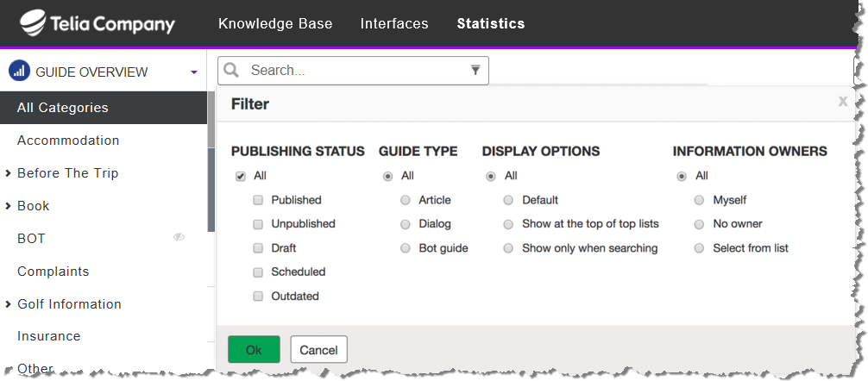
Task: Select the BOT category
Action: pos(31,239)
